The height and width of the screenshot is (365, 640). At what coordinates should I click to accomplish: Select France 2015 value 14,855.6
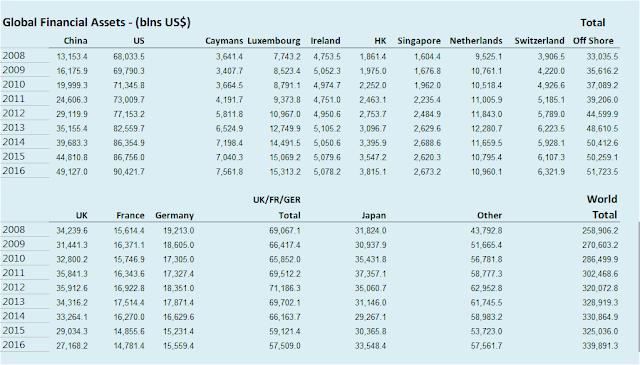(x=129, y=332)
